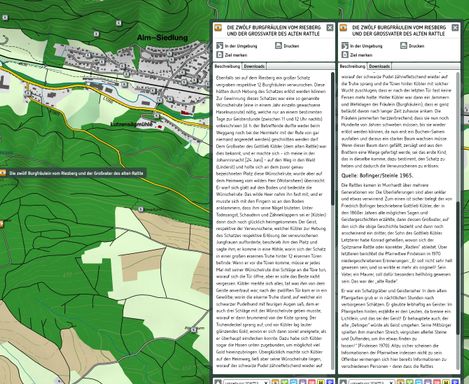Viewport: 469px width, 384px height.
Task: Click 'In der Umgebung' icon in right panel
Action: point(345,46)
